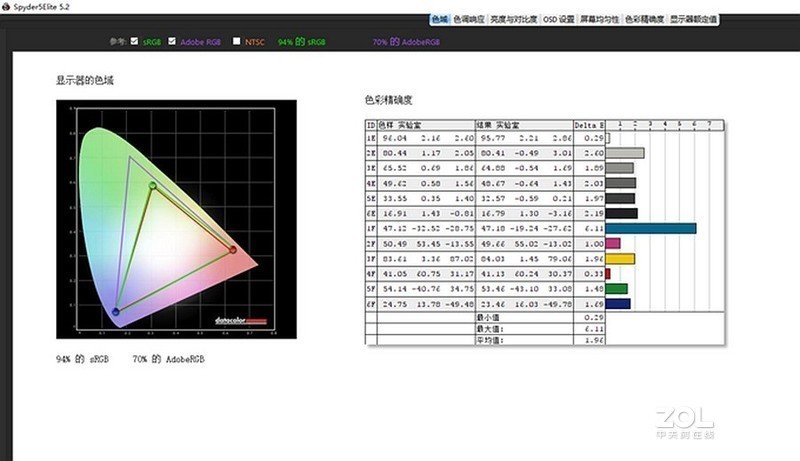
Task: Select row ID 1E in the table
Action: (371, 138)
